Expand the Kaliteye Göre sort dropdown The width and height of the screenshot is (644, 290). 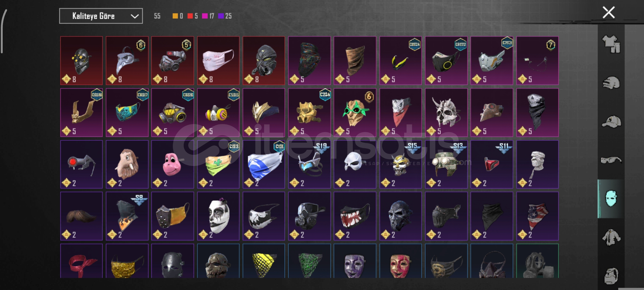[101, 16]
